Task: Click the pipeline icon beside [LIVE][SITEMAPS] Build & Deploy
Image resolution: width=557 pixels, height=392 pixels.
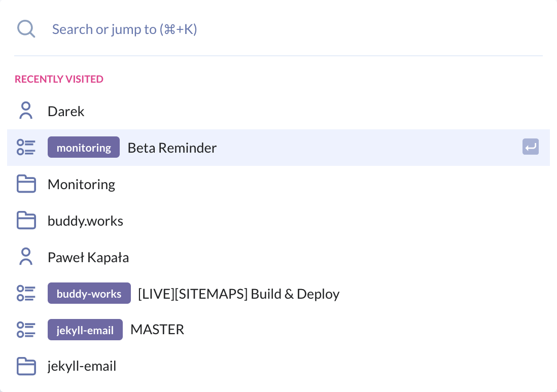Action: (26, 293)
